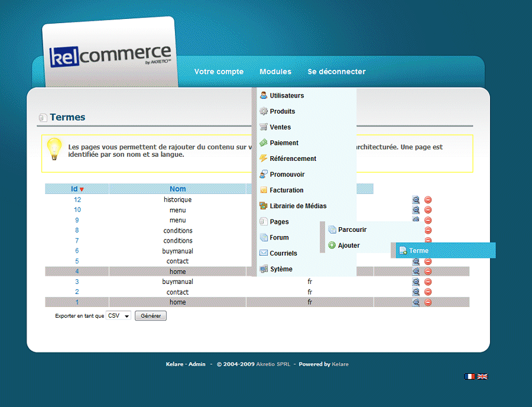The width and height of the screenshot is (532, 407).
Task: Sort the table by Nom header
Action: coord(177,189)
